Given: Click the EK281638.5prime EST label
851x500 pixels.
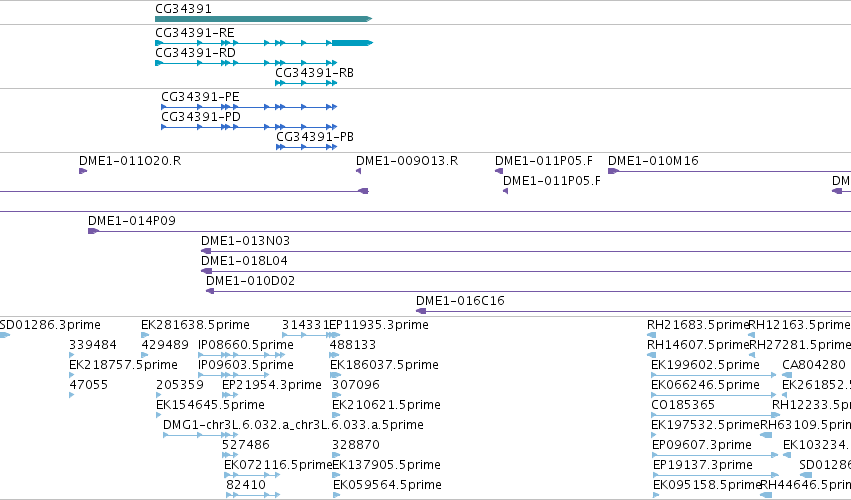Looking at the screenshot, I should click(195, 325).
